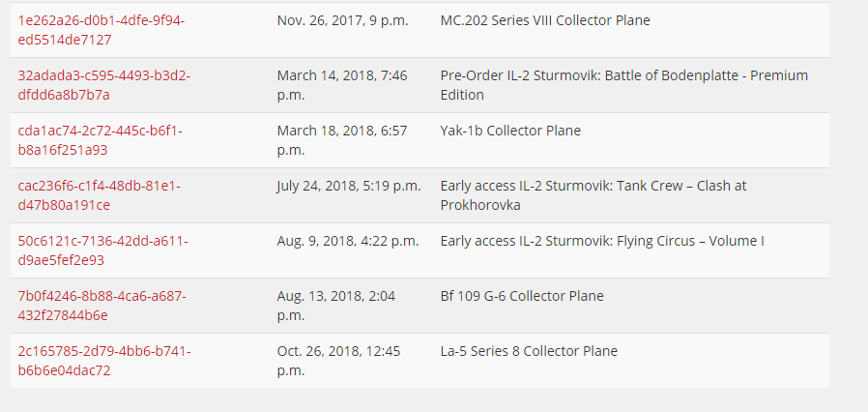Click the Aug. 9, 2018 date cell

click(x=347, y=241)
